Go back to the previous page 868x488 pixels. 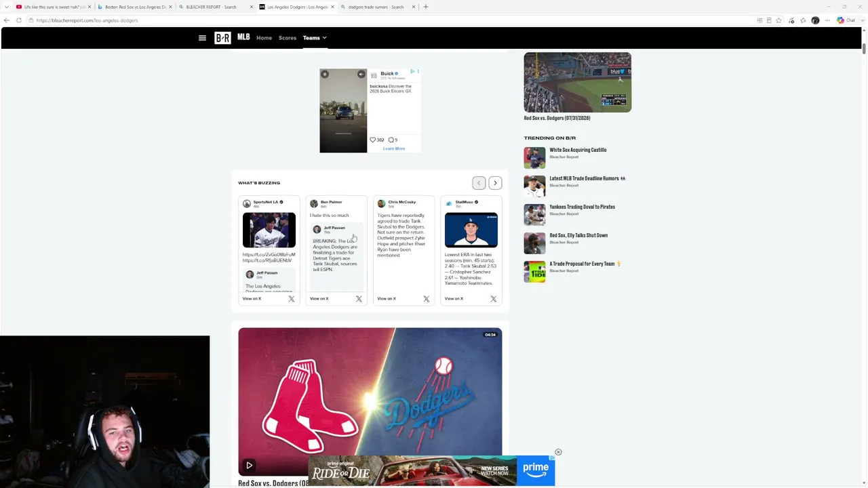pos(7,20)
